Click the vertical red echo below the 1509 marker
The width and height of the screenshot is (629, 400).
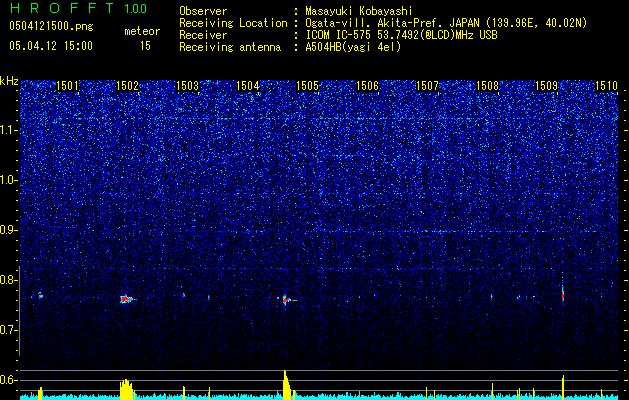[x=563, y=295]
